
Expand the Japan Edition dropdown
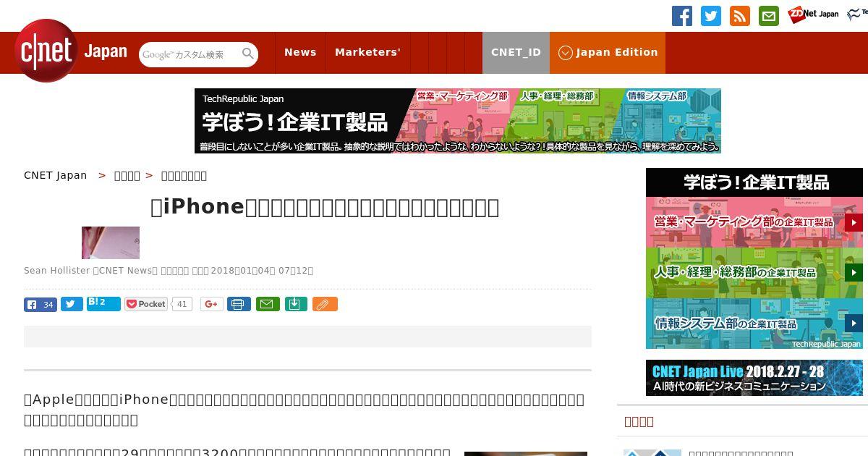608,52
